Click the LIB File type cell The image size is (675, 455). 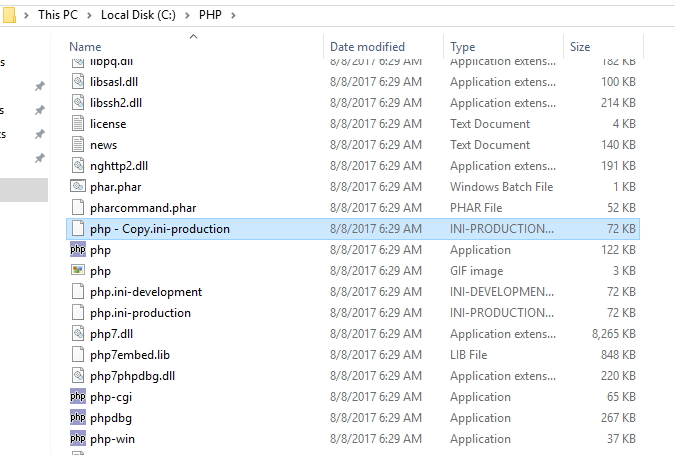click(x=468, y=355)
